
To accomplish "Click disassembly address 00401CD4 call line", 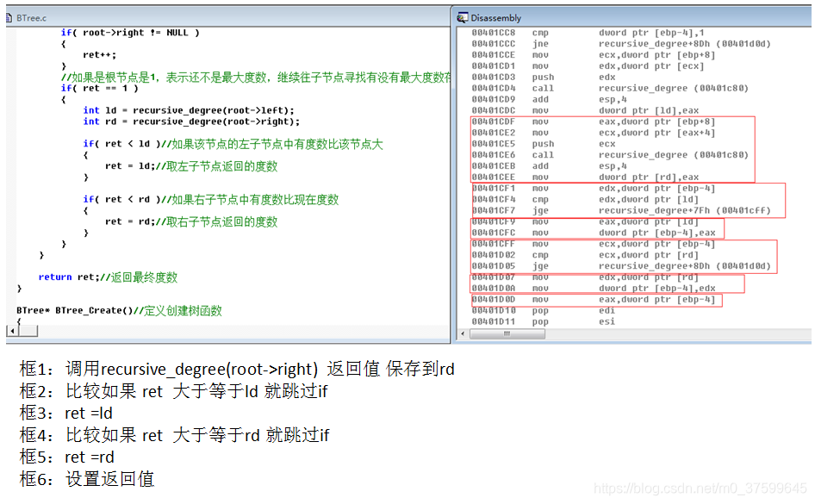I will point(610,89).
